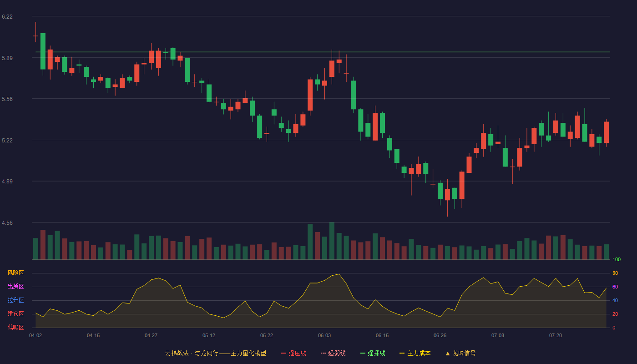Toggle the 龙吟信号 legend item
The height and width of the screenshot is (364, 637).
coord(460,353)
